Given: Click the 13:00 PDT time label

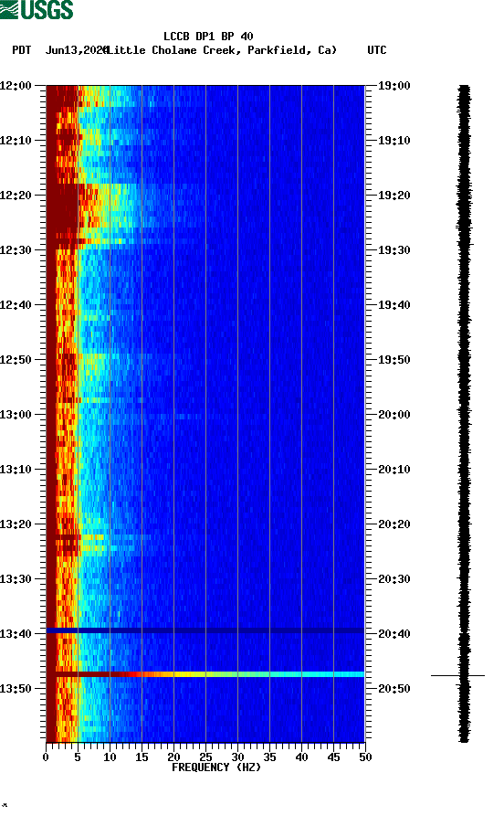Looking at the screenshot, I should (x=16, y=415).
